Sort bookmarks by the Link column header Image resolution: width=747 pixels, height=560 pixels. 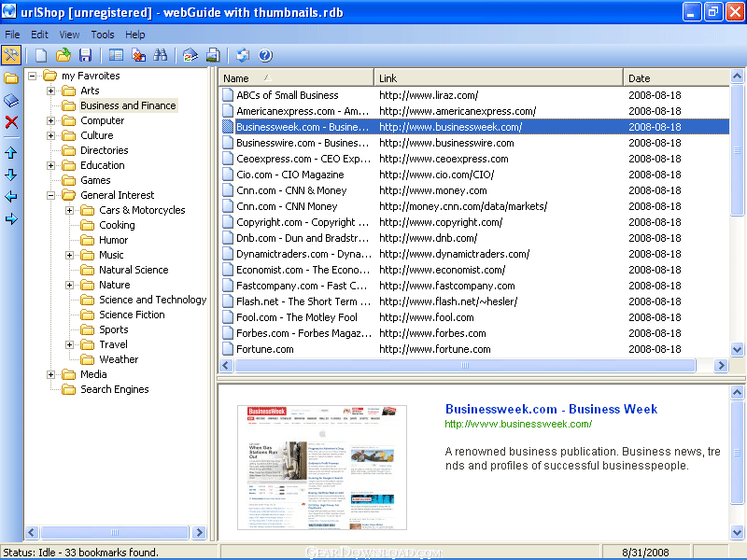499,78
